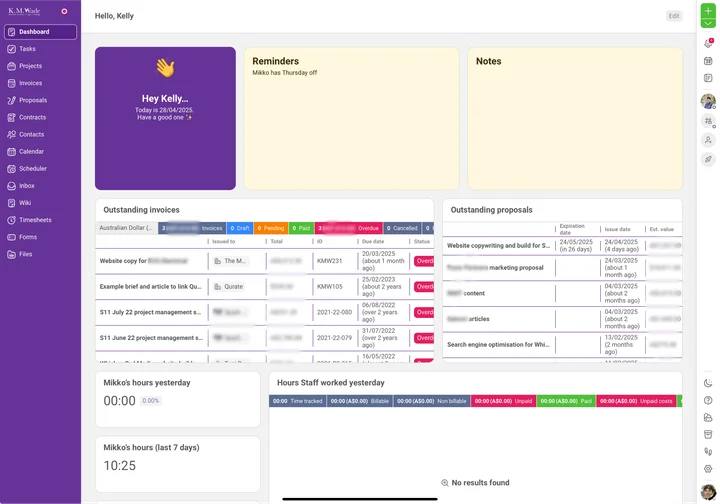
Task: Open the help question mark icon
Action: [x=708, y=400]
